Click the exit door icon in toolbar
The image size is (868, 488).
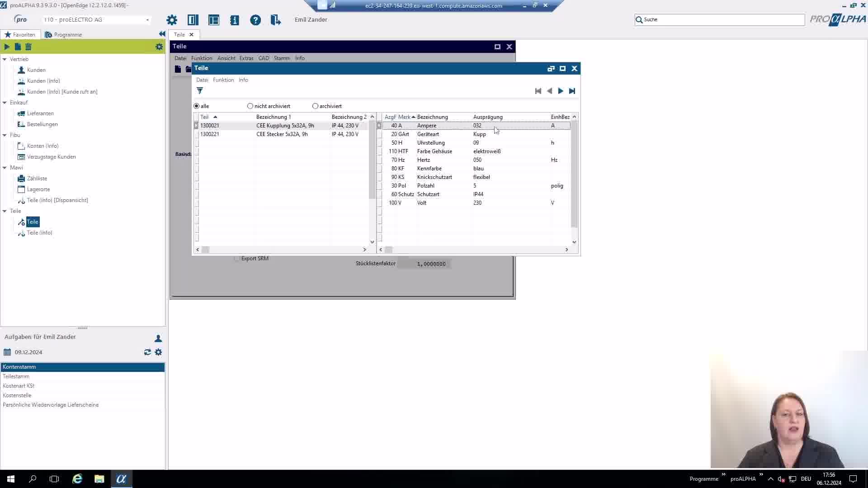tap(275, 20)
